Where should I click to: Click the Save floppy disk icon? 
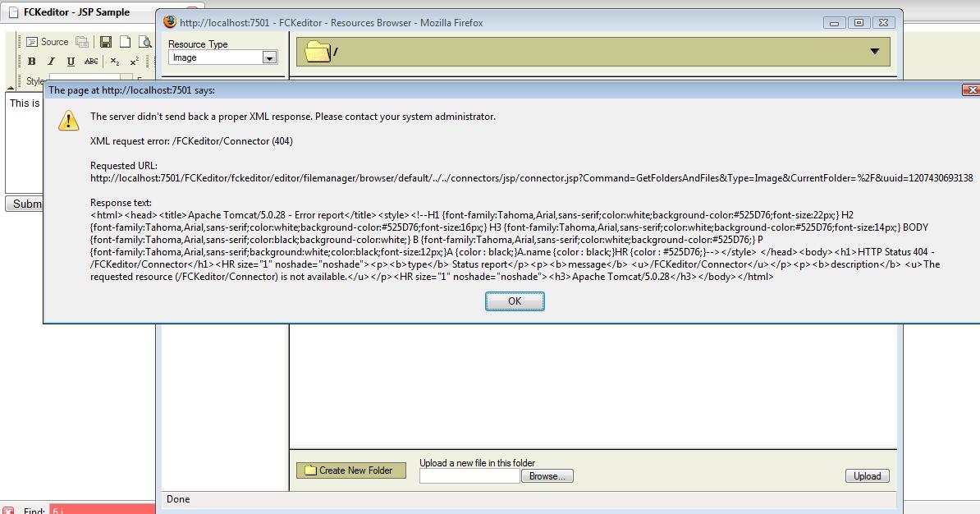[x=106, y=42]
